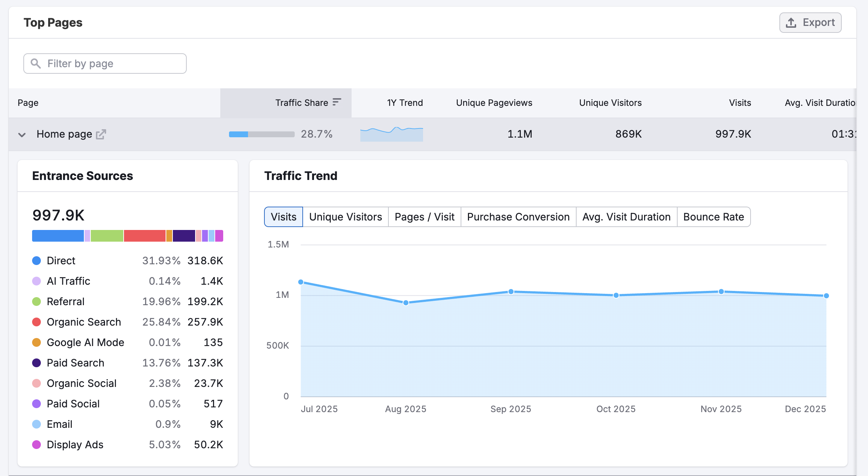
Task: Click the search magnifier in filter field
Action: (x=36, y=63)
